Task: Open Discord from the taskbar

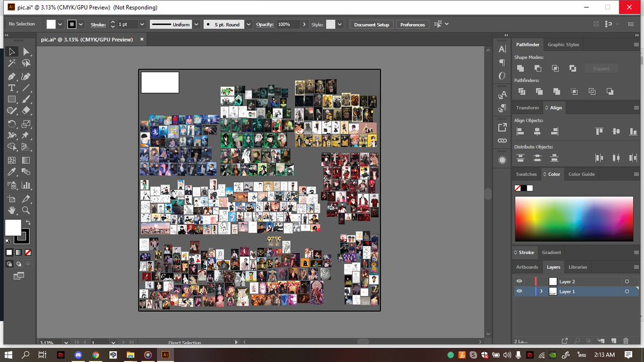Action: (78, 354)
